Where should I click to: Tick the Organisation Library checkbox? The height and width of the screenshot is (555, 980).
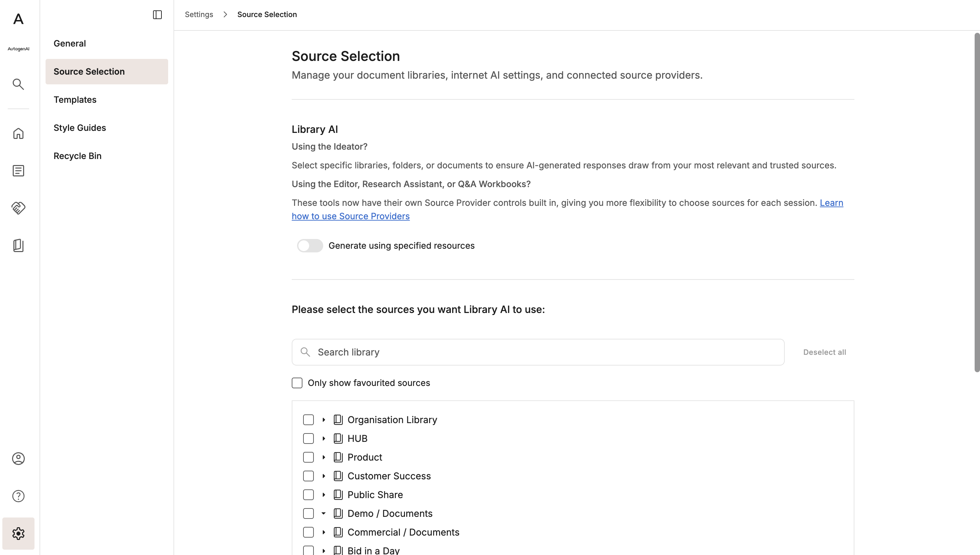pos(308,420)
